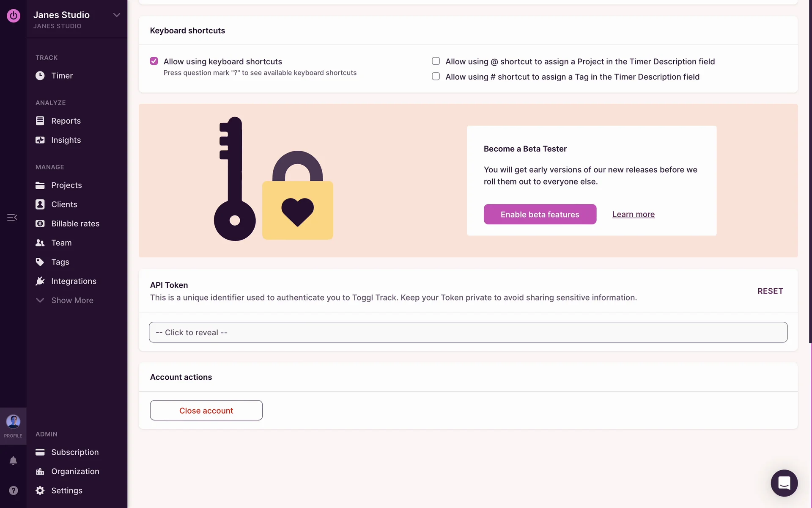Click API token field to reveal
This screenshot has width=812, height=508.
click(468, 332)
